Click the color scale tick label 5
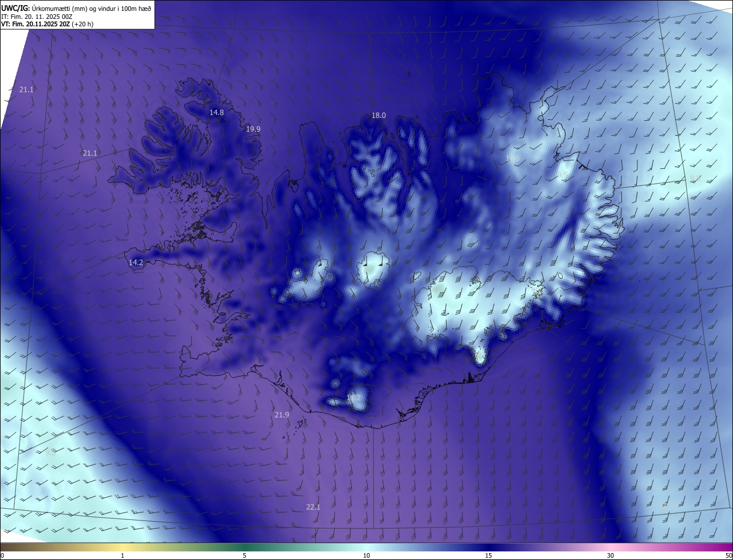Viewport: 733px width, 560px height. pyautogui.click(x=245, y=556)
